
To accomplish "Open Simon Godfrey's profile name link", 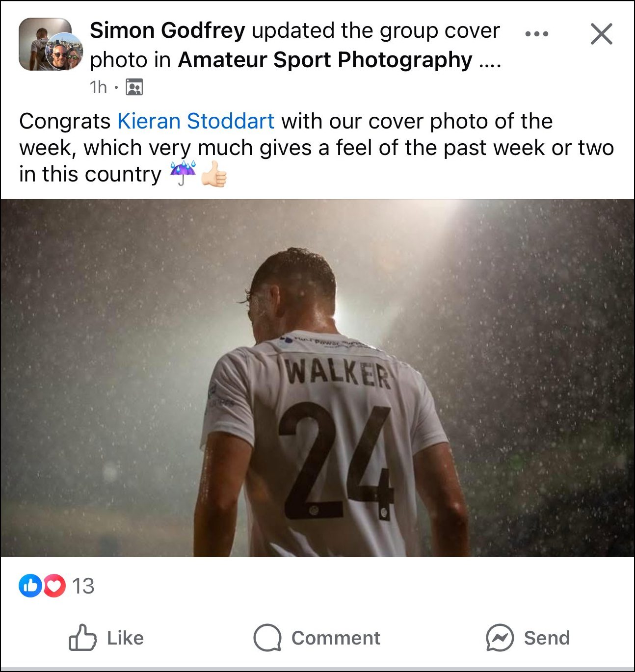I will pos(167,30).
